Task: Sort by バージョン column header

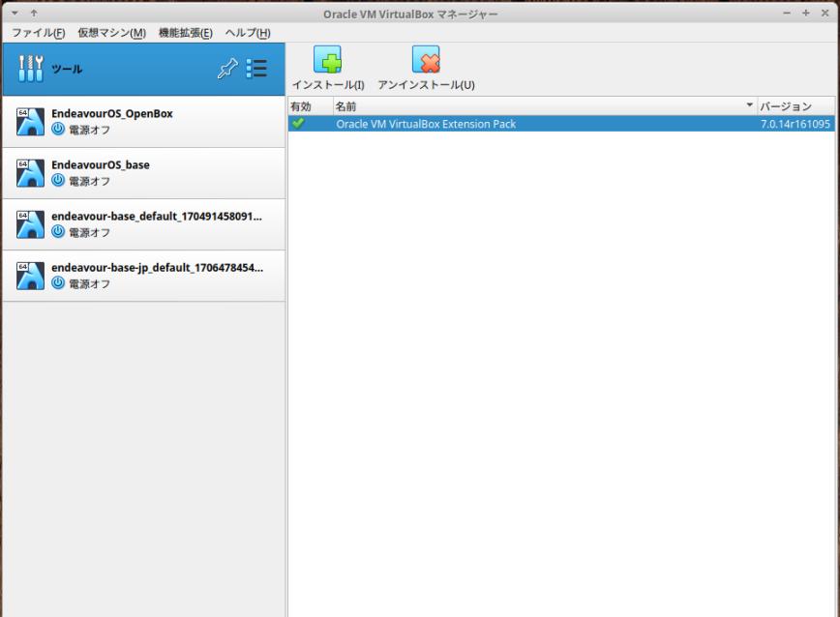Action: [x=795, y=106]
